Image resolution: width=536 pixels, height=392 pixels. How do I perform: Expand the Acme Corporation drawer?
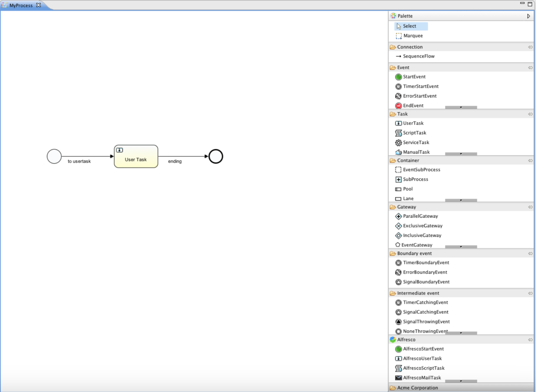[x=461, y=388]
